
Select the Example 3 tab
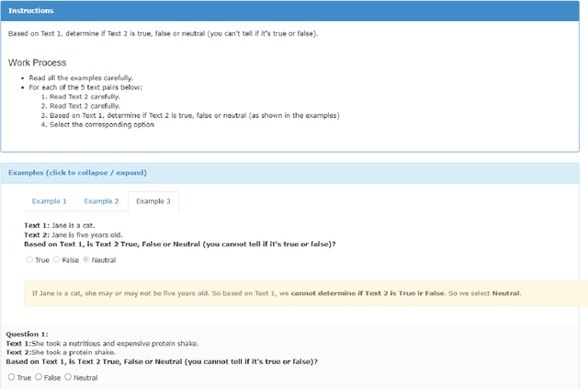[153, 201]
